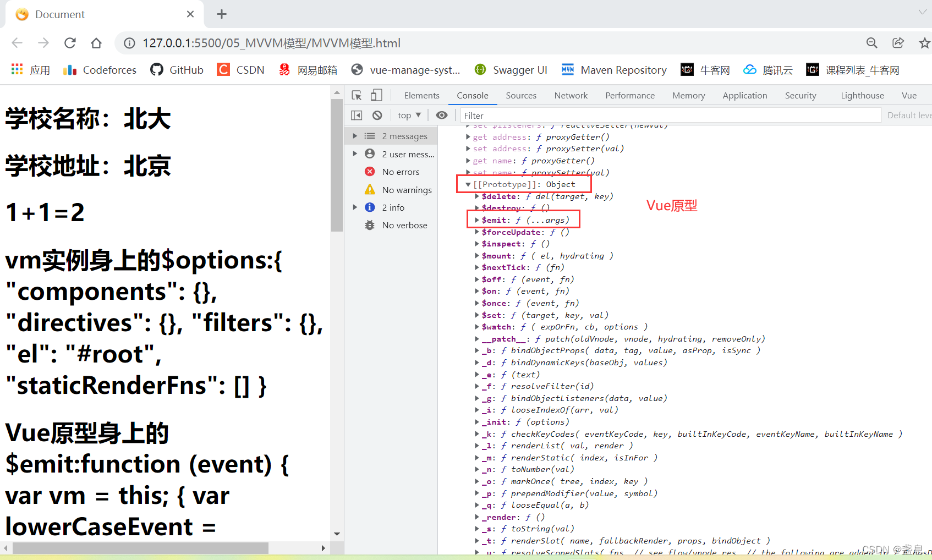Open Swagger UI bookmark
This screenshot has width=932, height=560.
511,70
